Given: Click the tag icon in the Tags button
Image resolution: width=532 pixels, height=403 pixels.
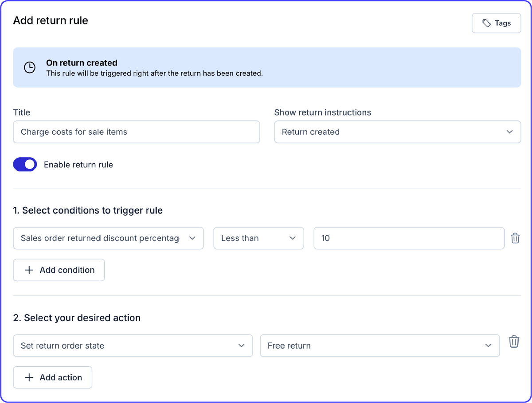Looking at the screenshot, I should coord(486,23).
